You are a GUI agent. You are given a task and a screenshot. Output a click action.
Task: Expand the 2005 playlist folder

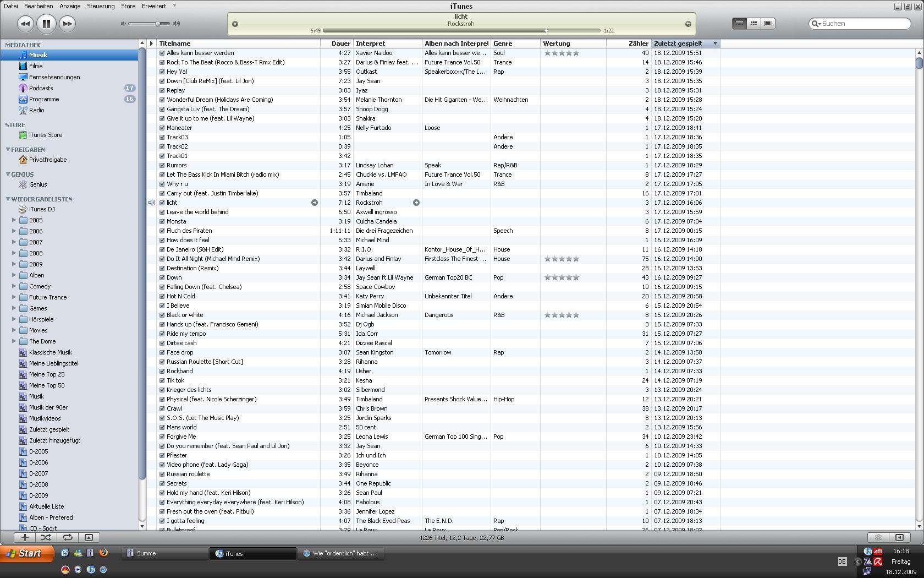(14, 220)
